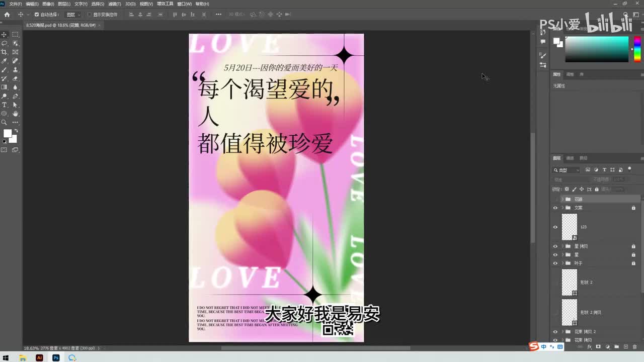Select the Zoom tool in toolbox
644x362 pixels.
coord(5,122)
